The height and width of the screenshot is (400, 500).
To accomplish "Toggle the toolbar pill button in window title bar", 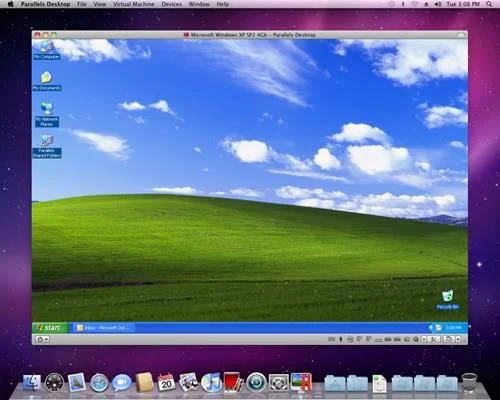I will [461, 35].
